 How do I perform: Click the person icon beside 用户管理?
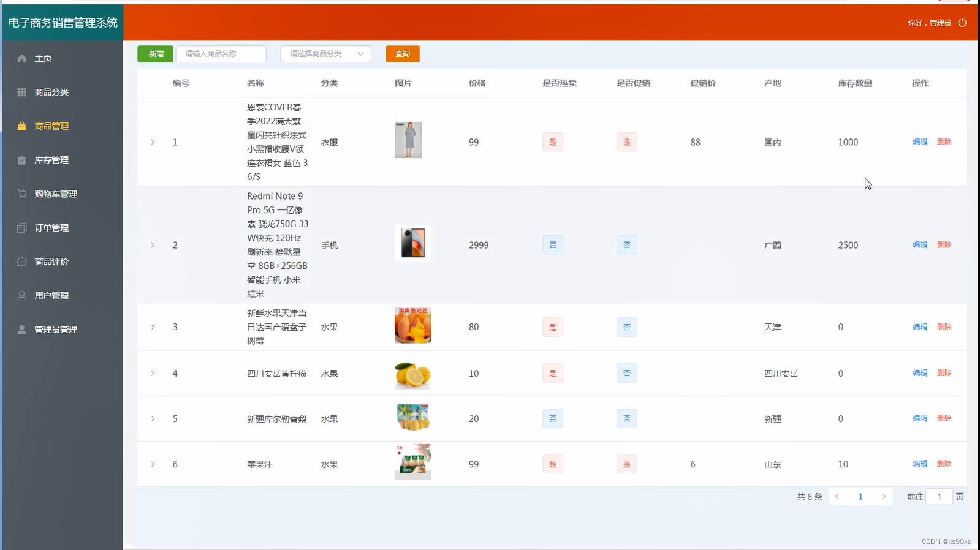(22, 295)
